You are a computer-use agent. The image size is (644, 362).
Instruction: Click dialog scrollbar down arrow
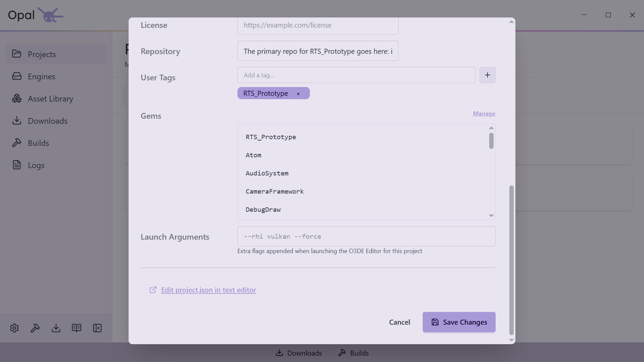(x=511, y=340)
